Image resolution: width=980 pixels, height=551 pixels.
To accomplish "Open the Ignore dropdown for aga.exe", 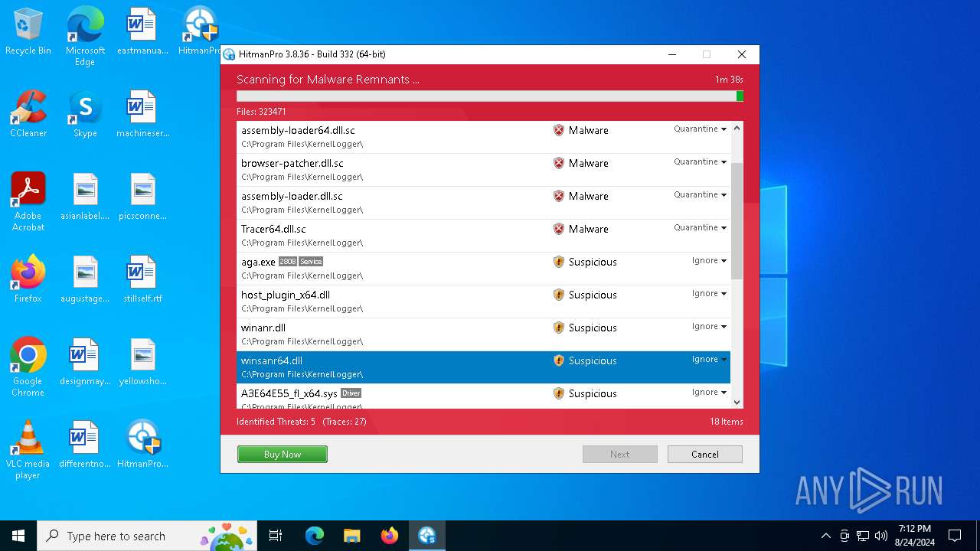I will 709,261.
